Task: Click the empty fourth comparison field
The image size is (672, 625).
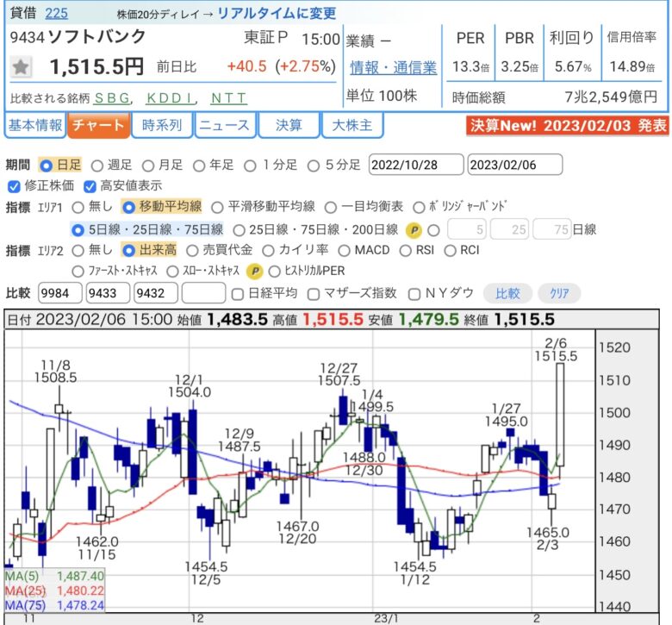Action: coord(204,293)
